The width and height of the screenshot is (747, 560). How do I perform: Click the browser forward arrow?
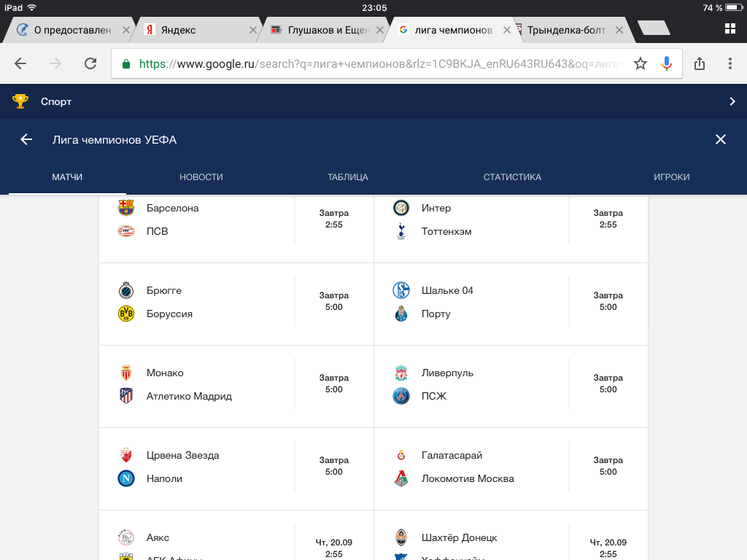55,63
